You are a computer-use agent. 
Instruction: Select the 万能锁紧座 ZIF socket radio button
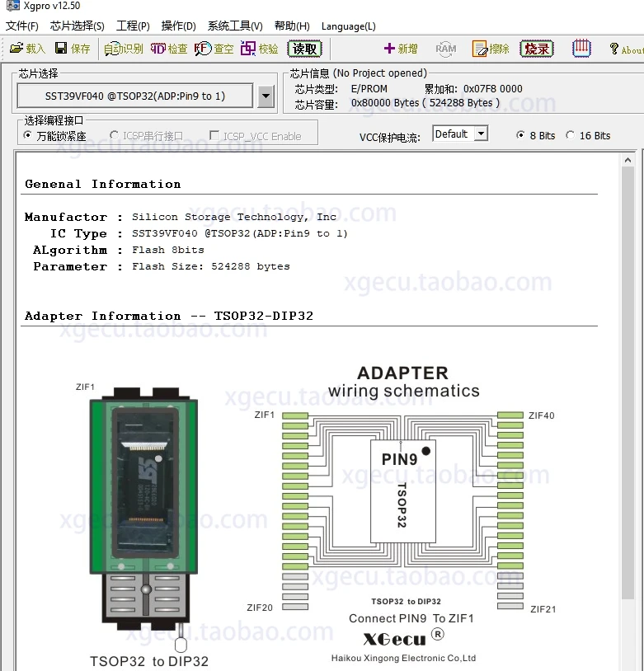[29, 135]
